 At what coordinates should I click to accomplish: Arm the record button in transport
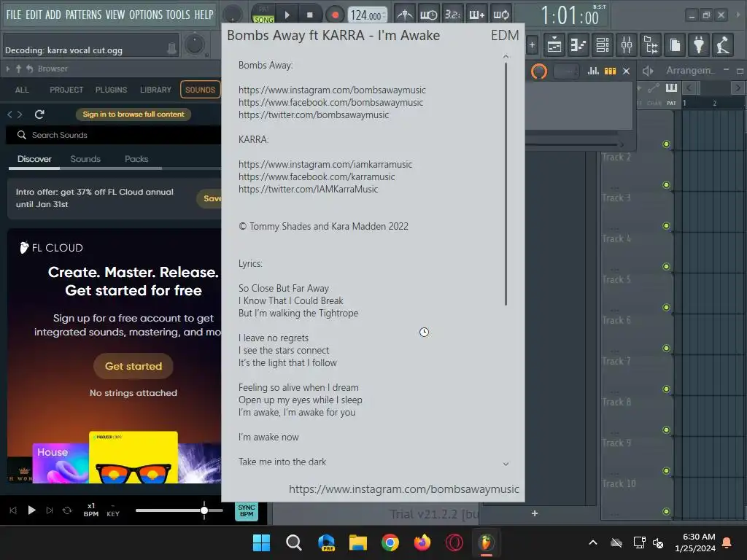[335, 15]
